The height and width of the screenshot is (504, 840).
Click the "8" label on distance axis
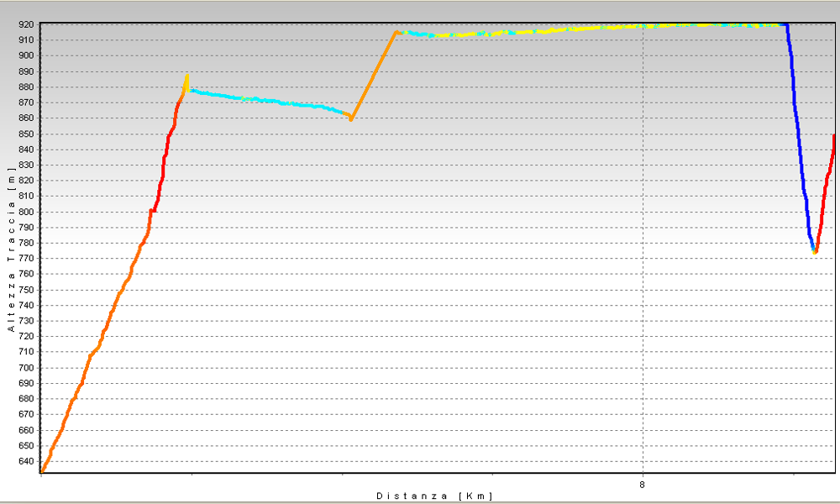[643, 484]
